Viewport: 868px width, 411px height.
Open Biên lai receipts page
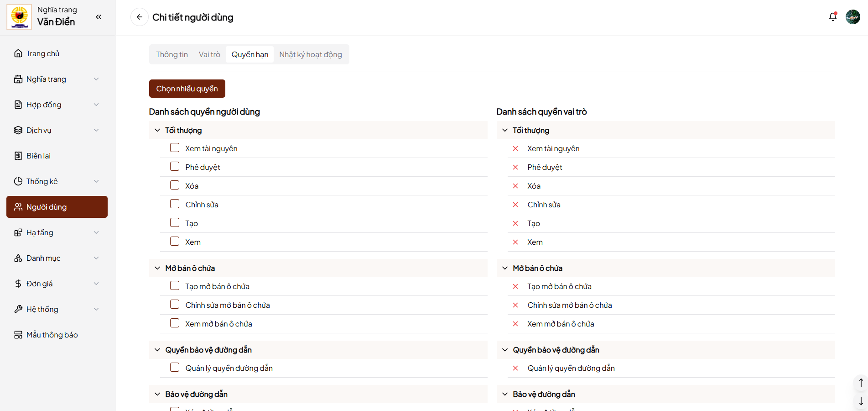(x=38, y=156)
